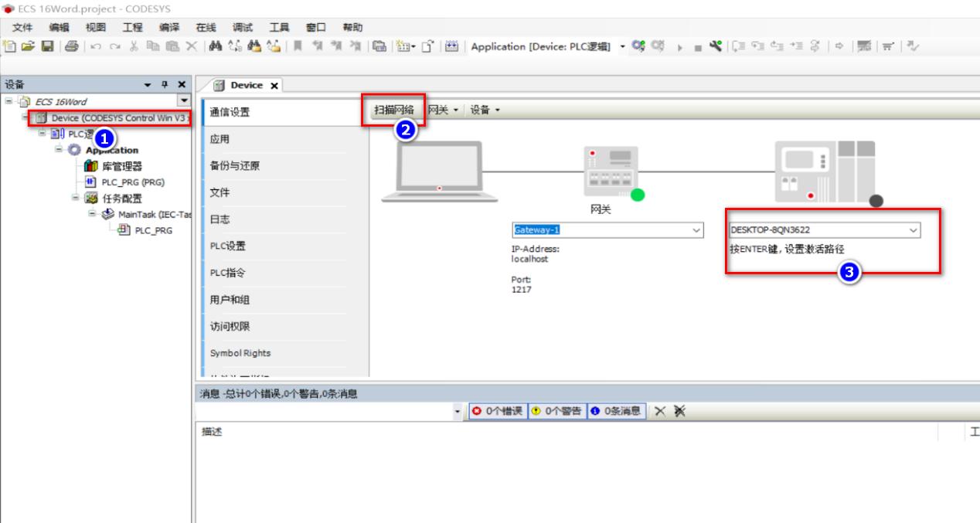The height and width of the screenshot is (523, 980).
Task: Select the 用户和组 side tab
Action: (x=284, y=300)
